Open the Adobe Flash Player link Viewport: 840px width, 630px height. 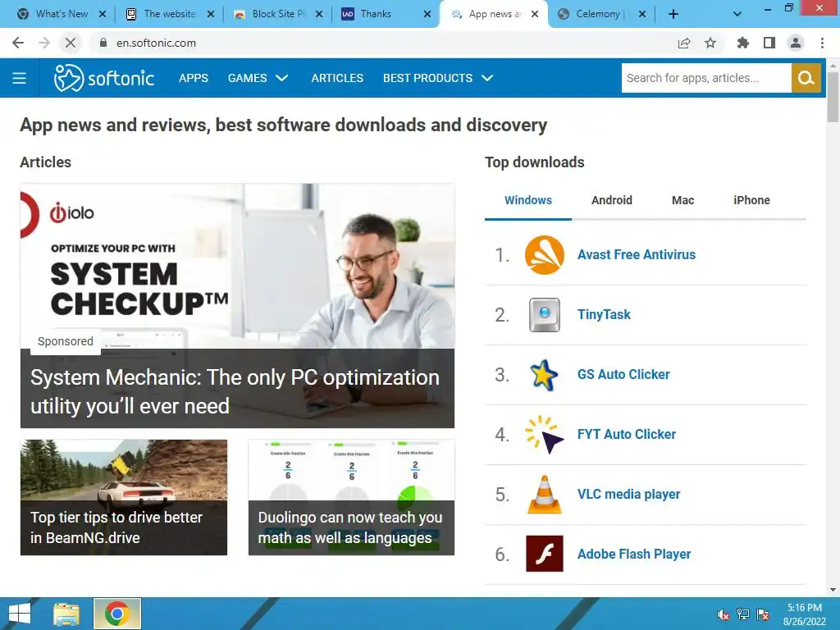pyautogui.click(x=634, y=554)
